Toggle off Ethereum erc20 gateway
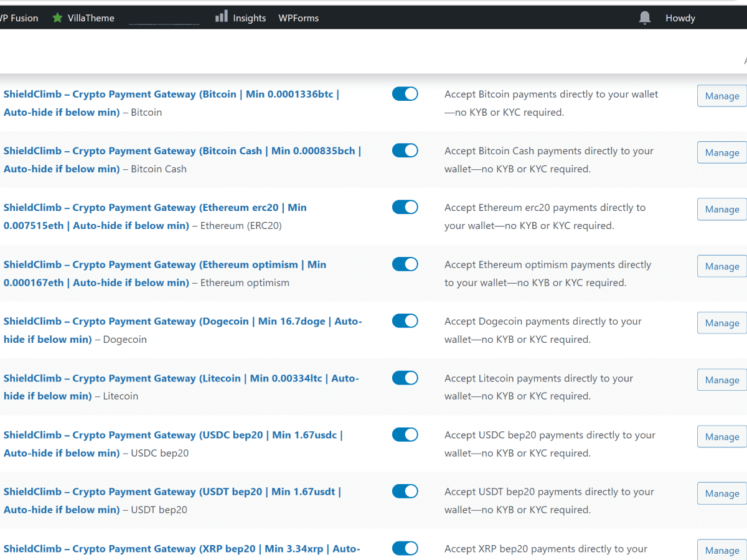747x560 pixels. coord(405,207)
